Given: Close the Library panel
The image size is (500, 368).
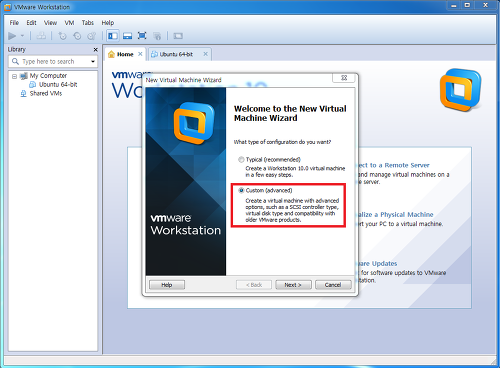Looking at the screenshot, I should tap(96, 49).
